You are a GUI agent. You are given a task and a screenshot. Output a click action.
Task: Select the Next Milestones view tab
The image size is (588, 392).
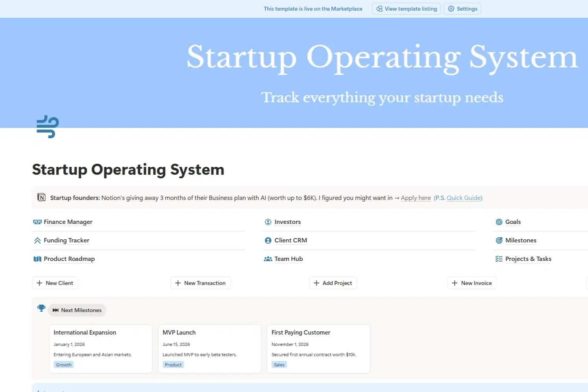[77, 310]
